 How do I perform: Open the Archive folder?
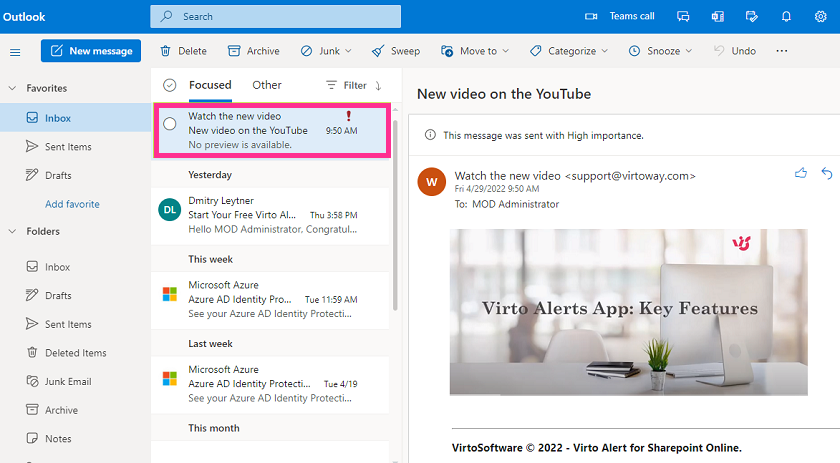click(76, 410)
